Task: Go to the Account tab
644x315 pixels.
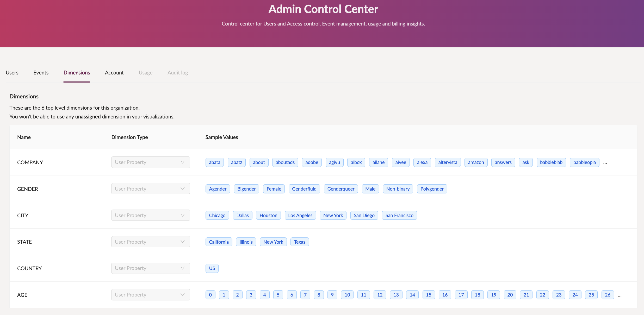Action: (x=114, y=73)
